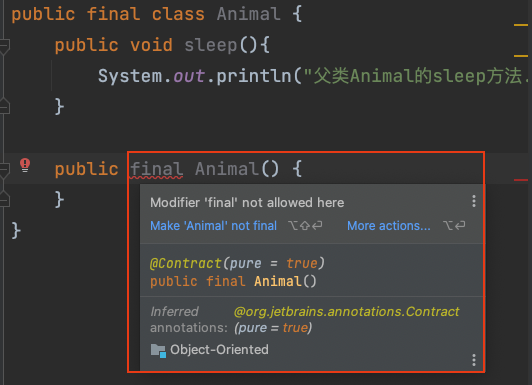This screenshot has height=385, width=532.
Task: Collapse the sleep() method fold marker
Action: (4, 46)
